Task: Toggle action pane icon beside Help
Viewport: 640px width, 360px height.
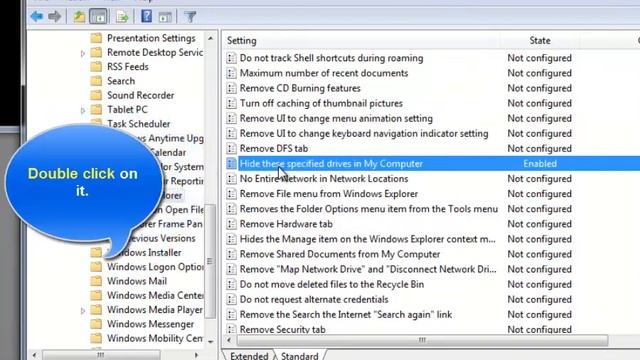Action: pyautogui.click(x=165, y=17)
